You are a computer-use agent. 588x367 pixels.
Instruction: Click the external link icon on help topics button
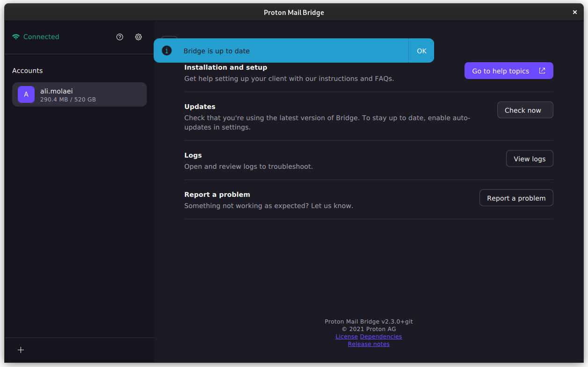(542, 71)
